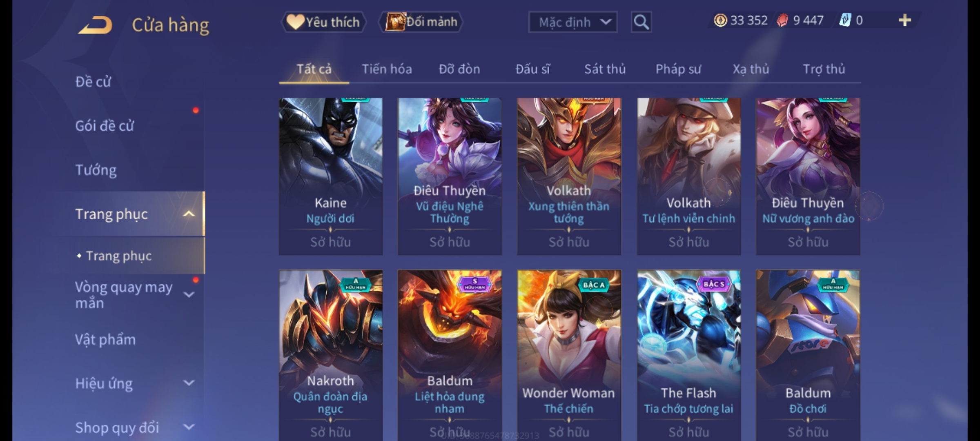Tap the blue voucher currency icon
Screen dimensions: 980x441
point(845,20)
